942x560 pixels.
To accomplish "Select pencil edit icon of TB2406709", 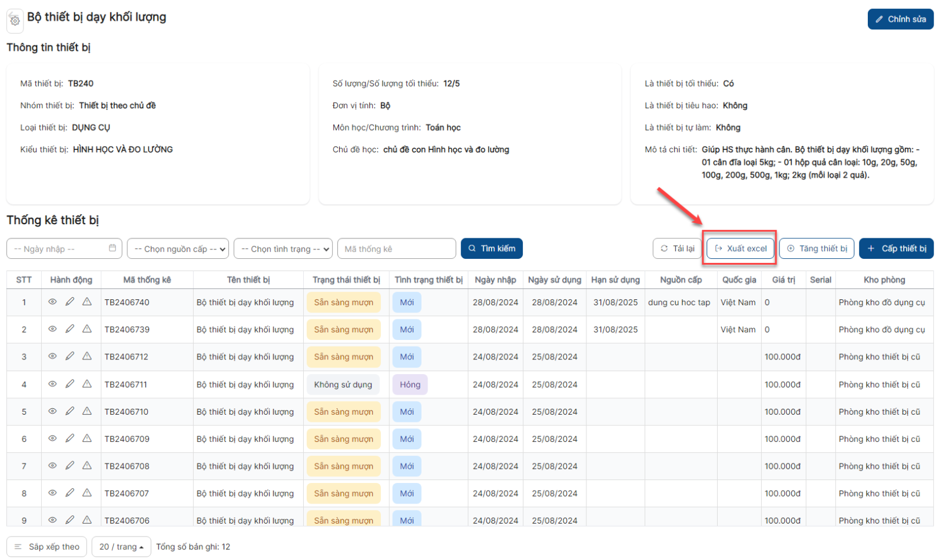I will (69, 438).
